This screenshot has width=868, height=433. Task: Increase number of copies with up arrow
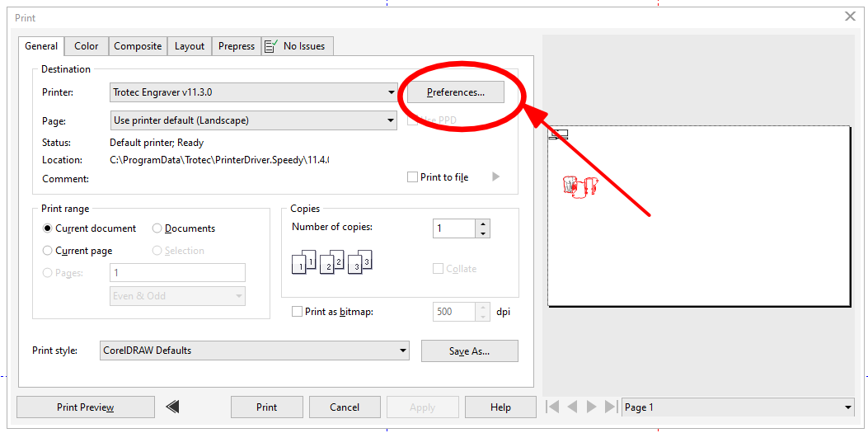pyautogui.click(x=483, y=224)
